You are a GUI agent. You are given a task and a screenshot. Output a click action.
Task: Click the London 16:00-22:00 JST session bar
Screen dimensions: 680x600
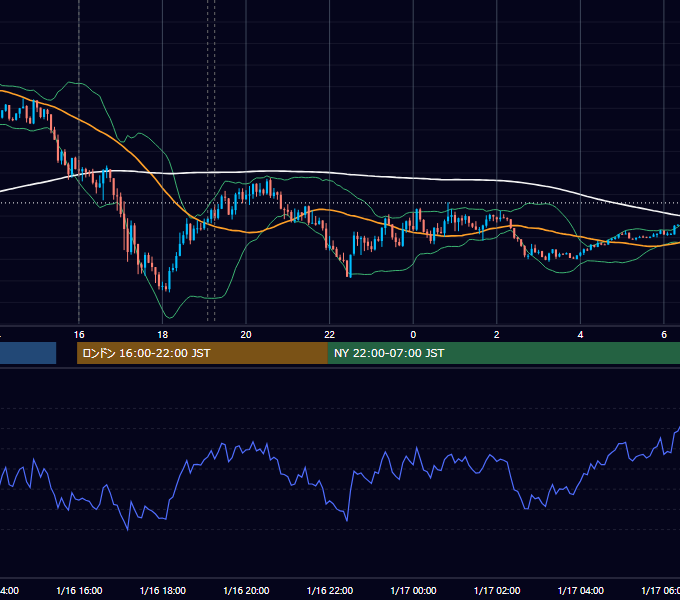[x=202, y=353]
